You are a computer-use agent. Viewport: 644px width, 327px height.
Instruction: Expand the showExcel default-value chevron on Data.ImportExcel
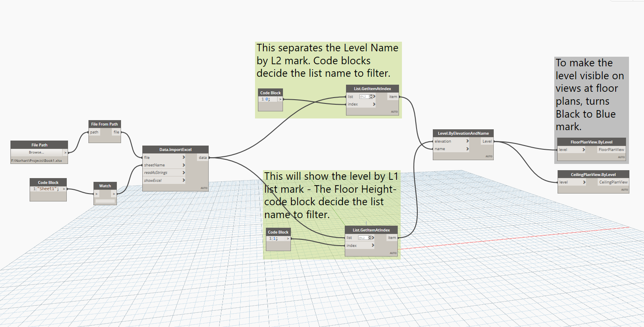(x=184, y=180)
